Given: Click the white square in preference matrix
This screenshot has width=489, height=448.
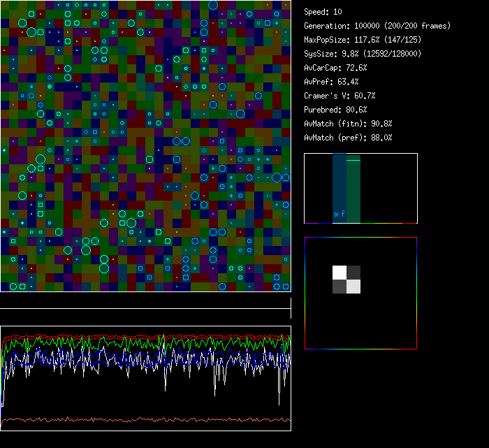Looking at the screenshot, I should (340, 273).
